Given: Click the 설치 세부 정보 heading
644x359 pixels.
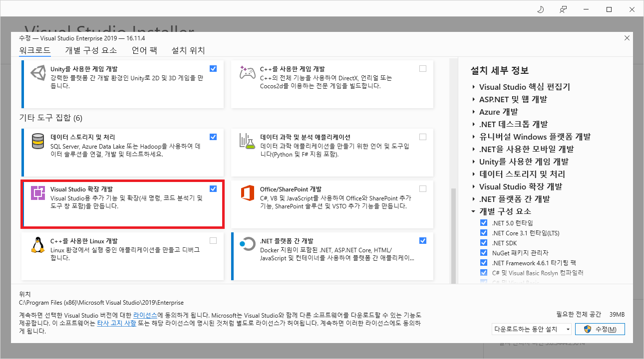Looking at the screenshot, I should click(x=500, y=70).
